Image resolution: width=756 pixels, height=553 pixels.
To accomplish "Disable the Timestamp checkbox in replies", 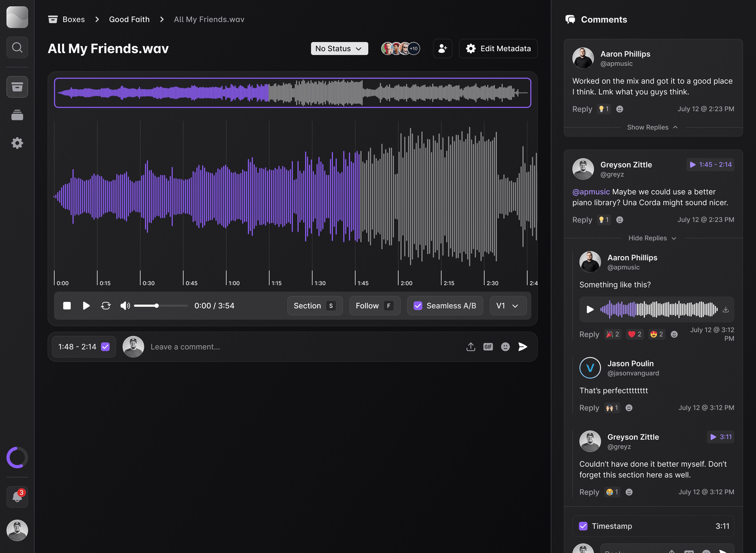I will [x=583, y=526].
